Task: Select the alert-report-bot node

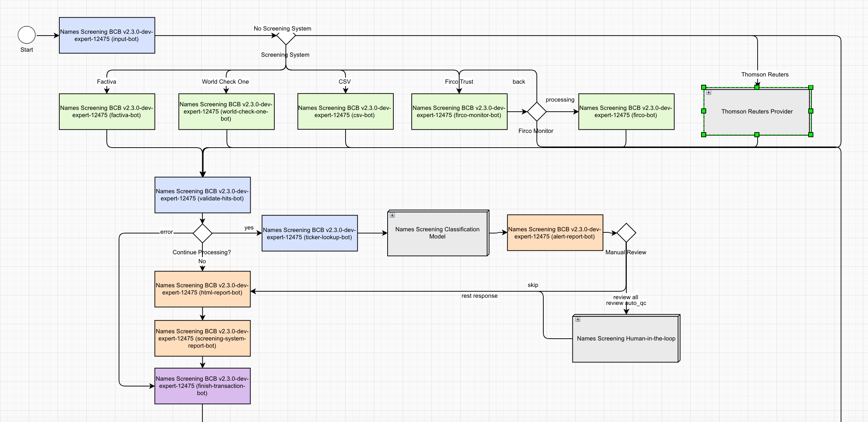Action: 555,233
